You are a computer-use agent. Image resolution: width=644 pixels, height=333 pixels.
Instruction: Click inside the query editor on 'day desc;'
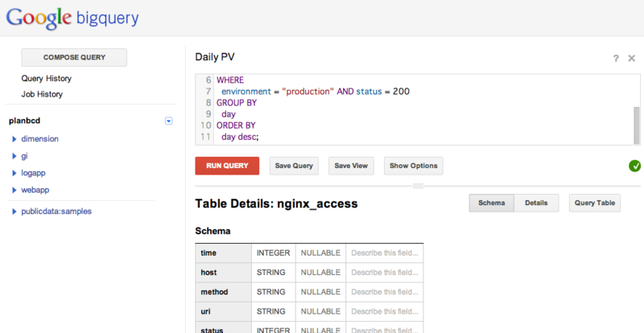coord(240,137)
